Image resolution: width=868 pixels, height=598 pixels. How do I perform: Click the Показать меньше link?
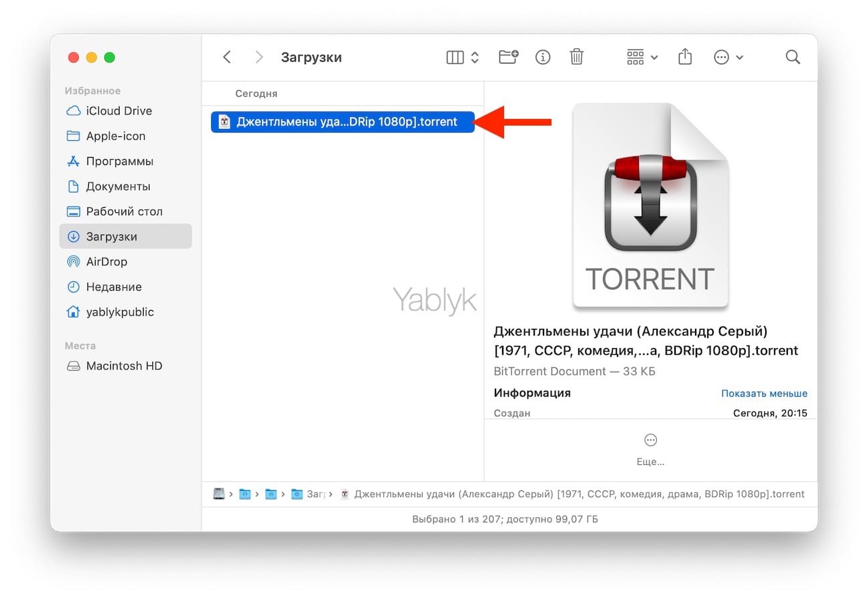pos(764,394)
